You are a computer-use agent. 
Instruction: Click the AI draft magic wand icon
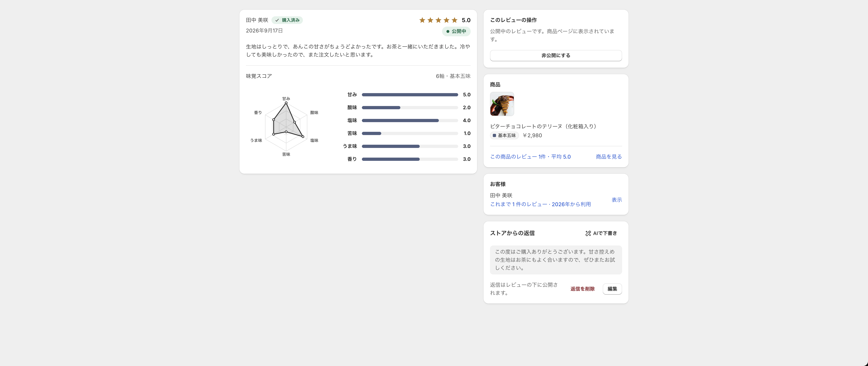(x=588, y=233)
